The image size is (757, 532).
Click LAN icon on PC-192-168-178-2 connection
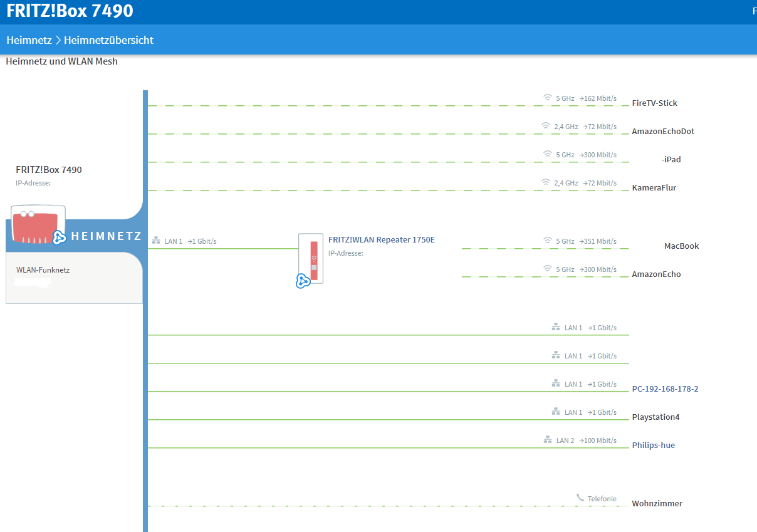click(556, 383)
